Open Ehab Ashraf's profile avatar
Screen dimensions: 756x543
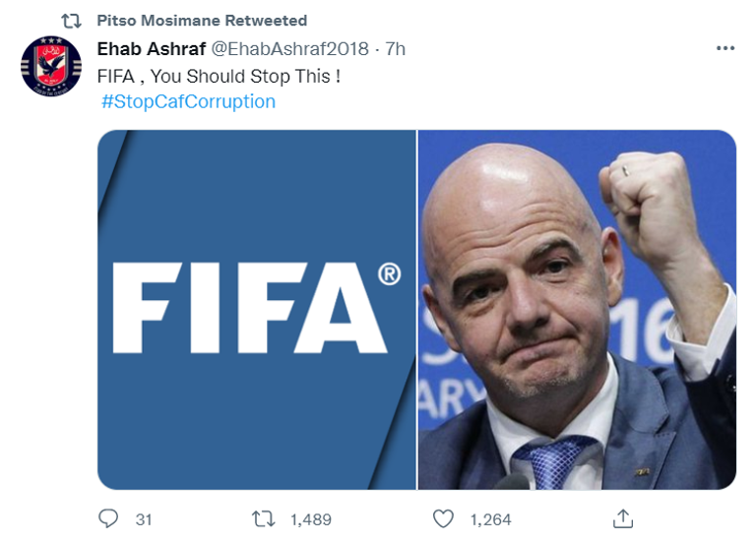click(x=51, y=66)
